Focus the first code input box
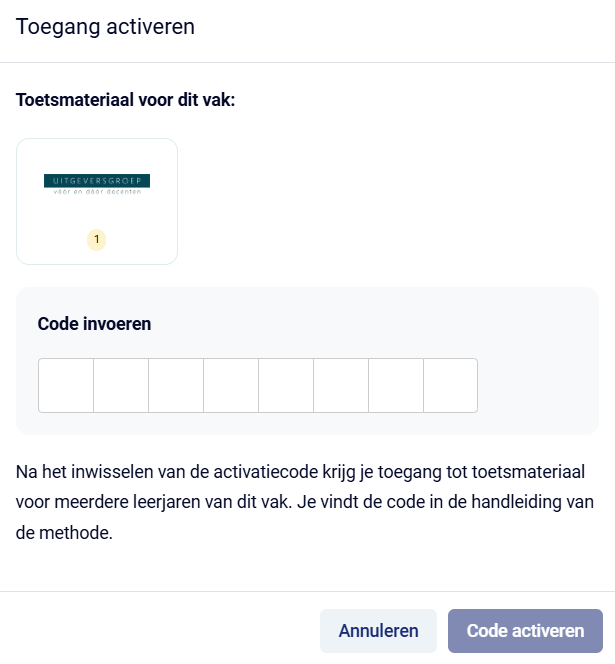This screenshot has width=615, height=664. tap(66, 385)
